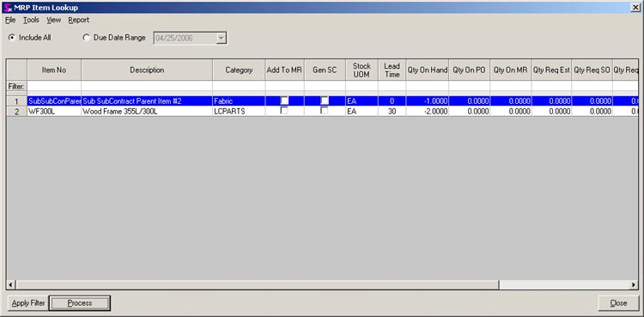Click the Qty On Hand column header
The width and height of the screenshot is (644, 317).
(x=427, y=70)
